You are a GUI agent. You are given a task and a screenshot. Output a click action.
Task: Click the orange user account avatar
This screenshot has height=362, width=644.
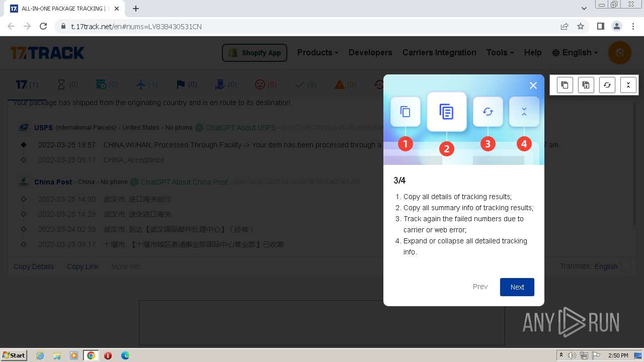[x=620, y=52]
